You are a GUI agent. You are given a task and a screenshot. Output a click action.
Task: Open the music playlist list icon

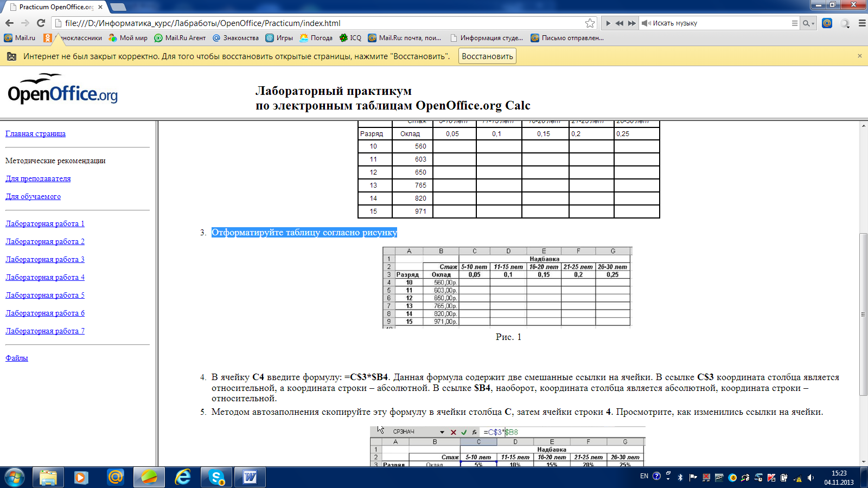[795, 23]
